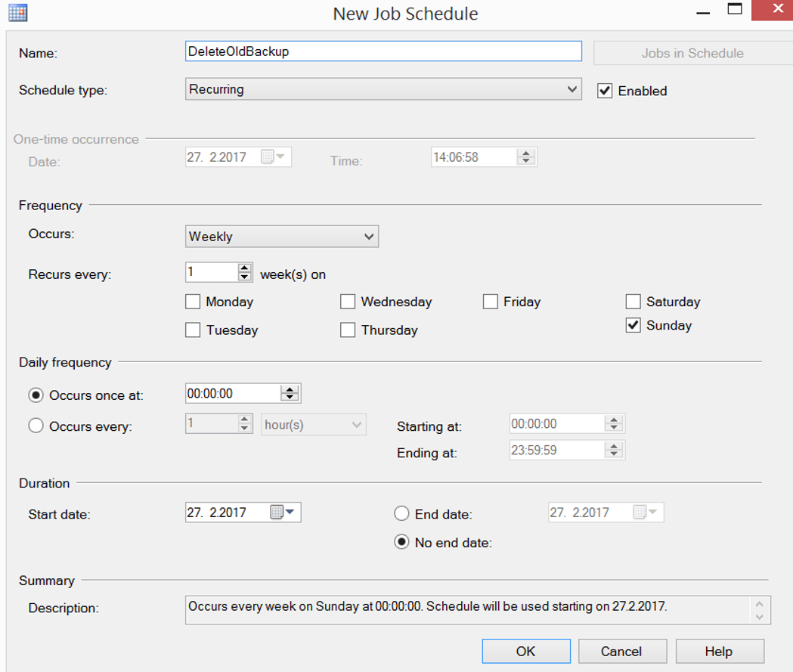Check the Thursday checkbox

tap(348, 330)
